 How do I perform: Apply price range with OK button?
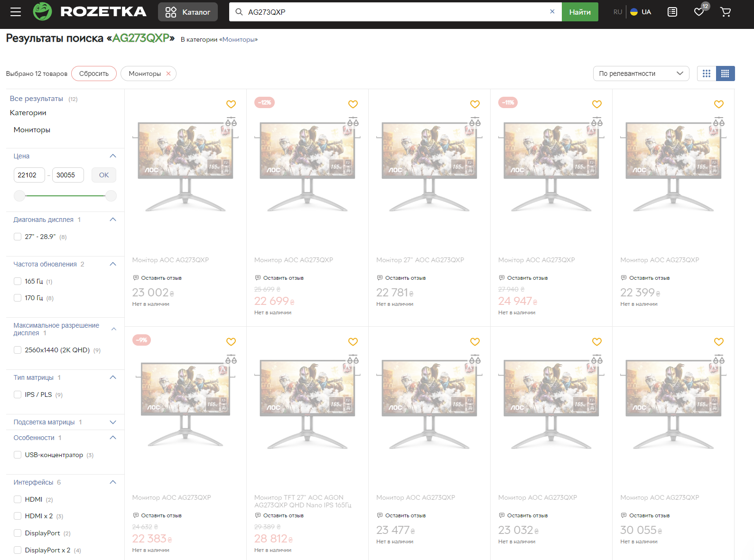pyautogui.click(x=104, y=175)
